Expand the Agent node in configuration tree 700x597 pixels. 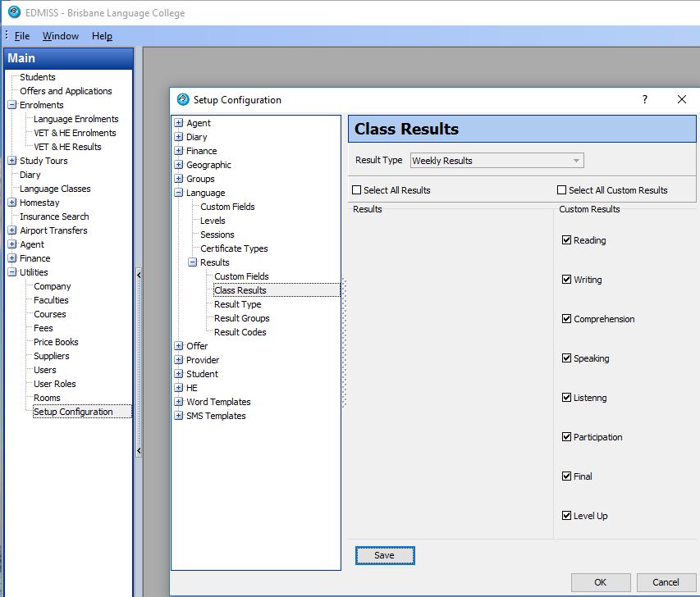179,123
